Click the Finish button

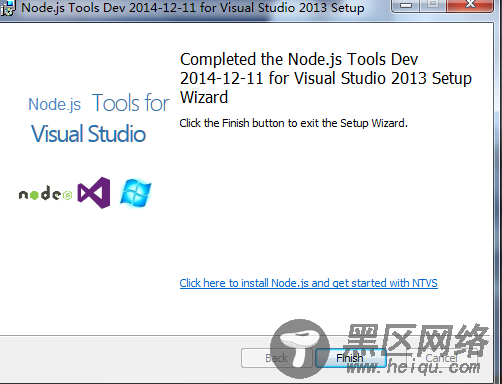coord(351,358)
